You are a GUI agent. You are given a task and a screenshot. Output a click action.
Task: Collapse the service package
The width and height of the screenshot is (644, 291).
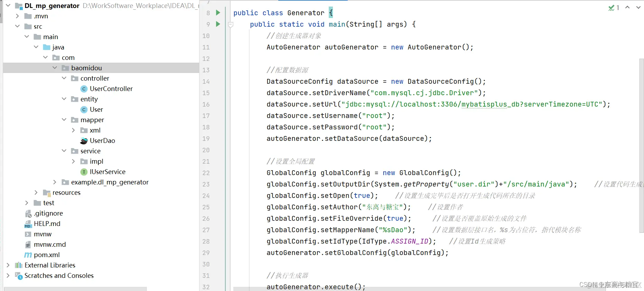click(64, 151)
